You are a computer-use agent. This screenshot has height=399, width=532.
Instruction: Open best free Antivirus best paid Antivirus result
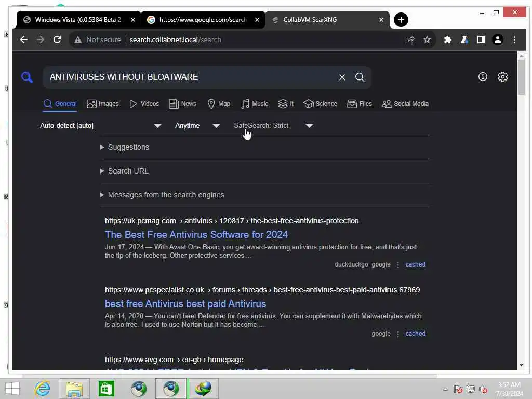pos(185,303)
